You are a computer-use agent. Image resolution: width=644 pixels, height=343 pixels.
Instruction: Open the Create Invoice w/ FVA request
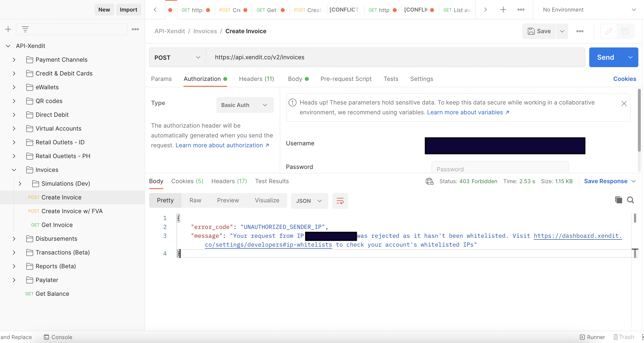[x=65, y=211]
